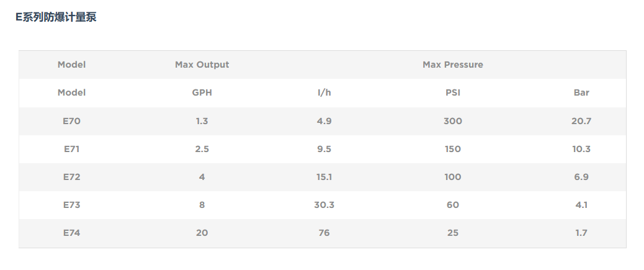Viewport: 644px width, 270px height.
Task: Click the 2.5 GPH value for E71
Action: coord(202,149)
